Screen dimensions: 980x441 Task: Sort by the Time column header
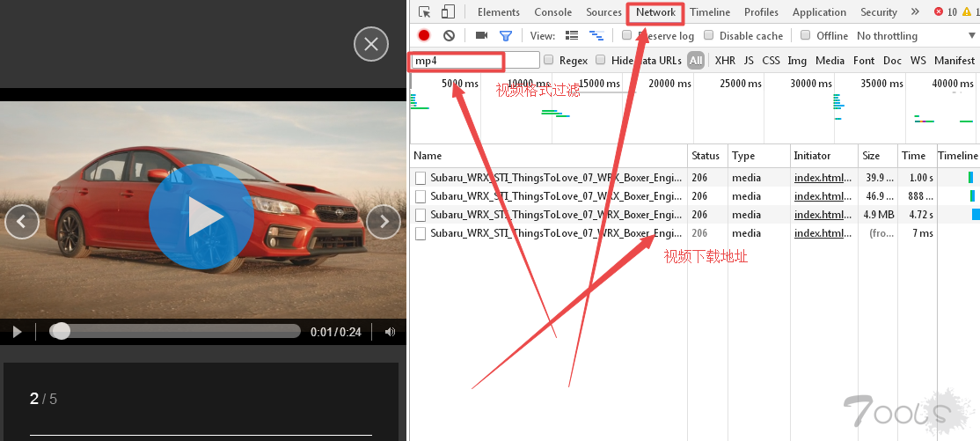(917, 156)
